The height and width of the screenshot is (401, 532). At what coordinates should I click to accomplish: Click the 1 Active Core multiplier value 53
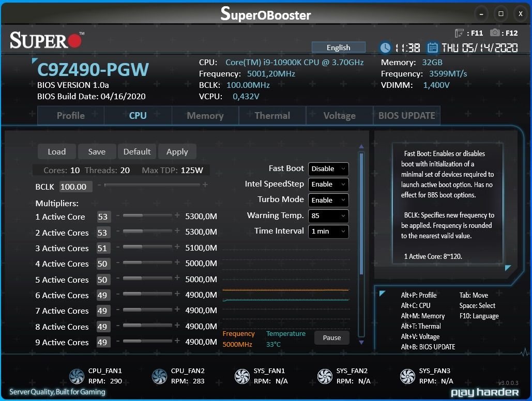click(x=103, y=217)
